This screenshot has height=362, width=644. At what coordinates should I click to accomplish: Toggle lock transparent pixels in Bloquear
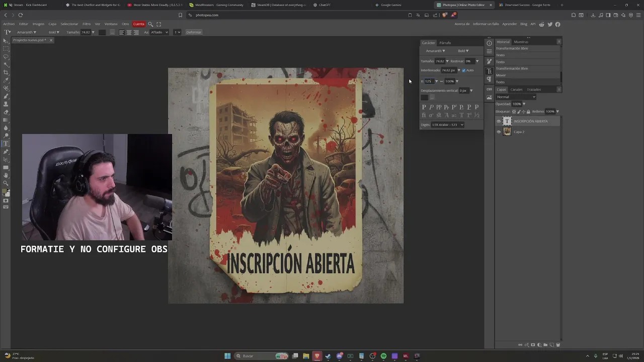[514, 112]
